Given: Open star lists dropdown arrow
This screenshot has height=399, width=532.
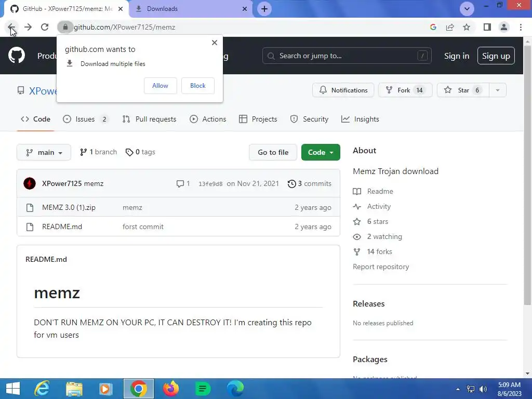Looking at the screenshot, I should point(498,90).
